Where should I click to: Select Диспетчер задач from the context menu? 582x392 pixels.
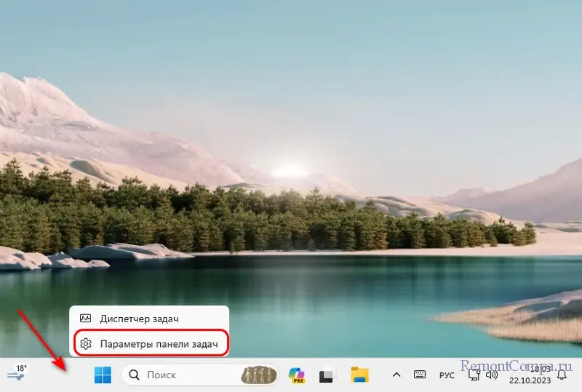point(139,319)
